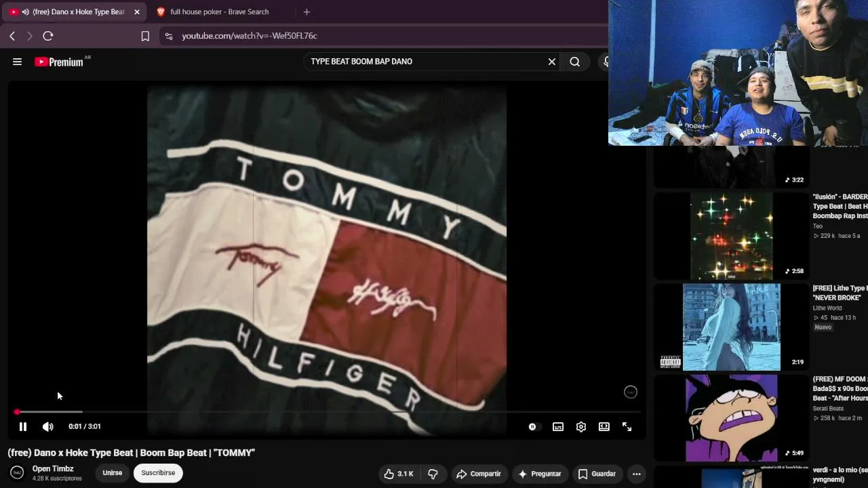Share the video via Compartir
Viewport: 868px width, 488px height.
(x=479, y=474)
